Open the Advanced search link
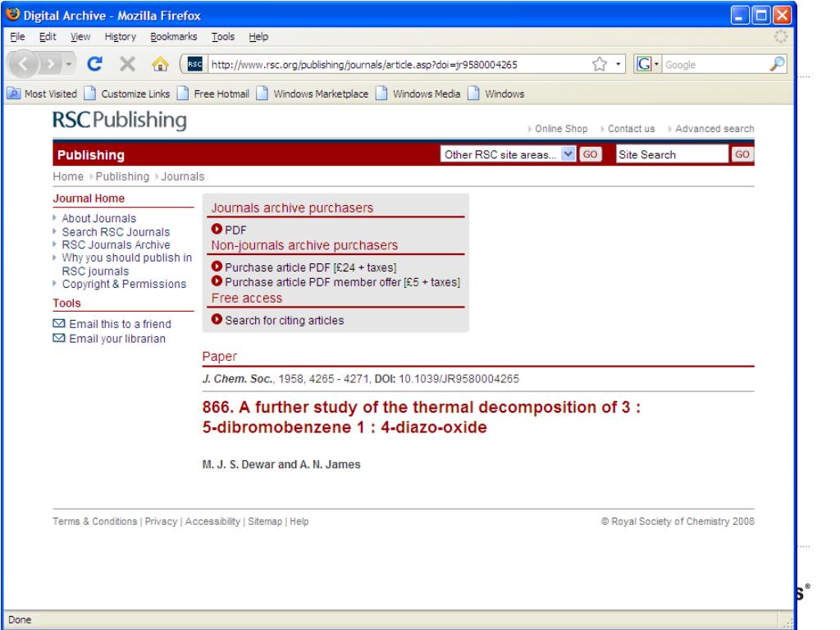Screen dimensions: 840x630 (714, 129)
